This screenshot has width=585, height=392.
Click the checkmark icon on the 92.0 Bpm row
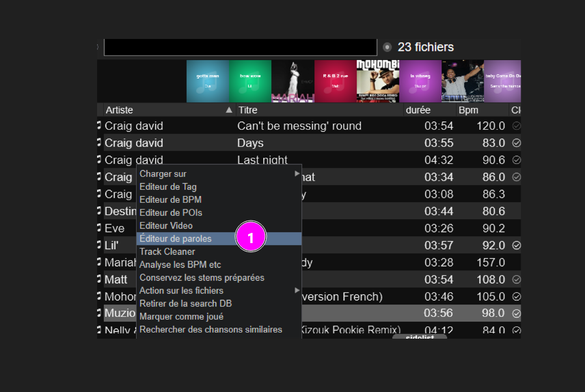click(x=517, y=245)
